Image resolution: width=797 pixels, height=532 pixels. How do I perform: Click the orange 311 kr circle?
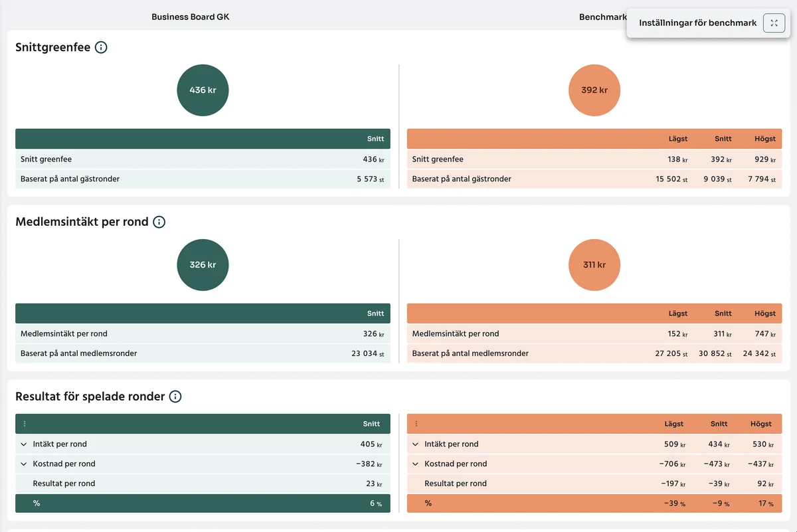[x=594, y=264]
